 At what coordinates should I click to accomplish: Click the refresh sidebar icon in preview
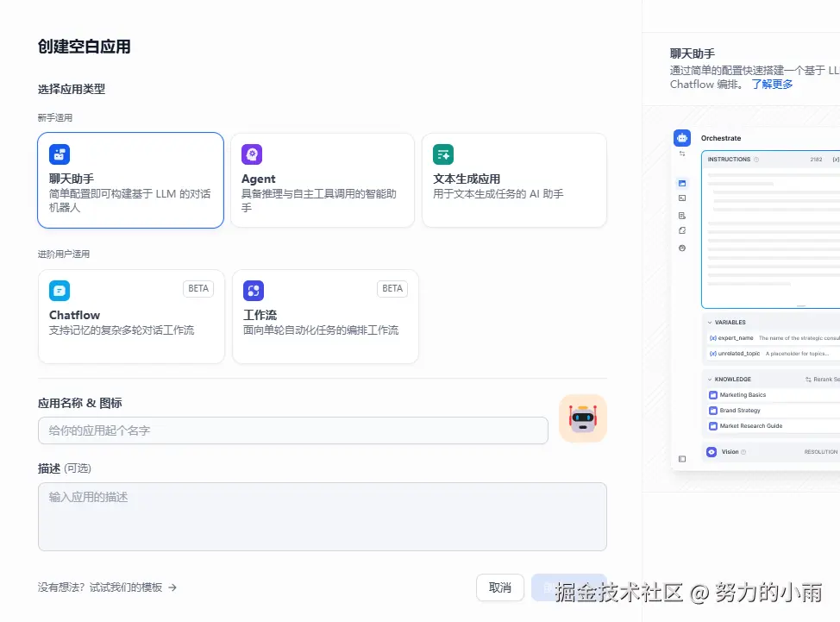[x=682, y=231]
